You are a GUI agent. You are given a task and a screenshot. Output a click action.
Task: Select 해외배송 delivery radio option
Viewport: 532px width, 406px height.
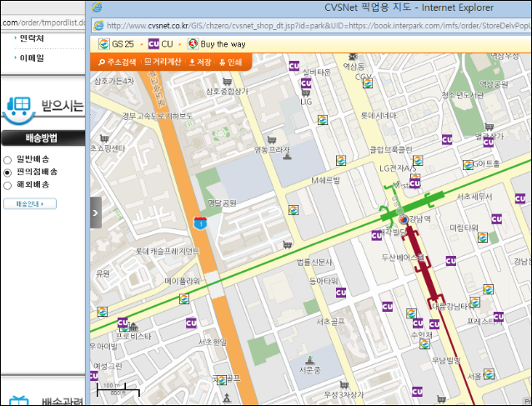coord(8,186)
